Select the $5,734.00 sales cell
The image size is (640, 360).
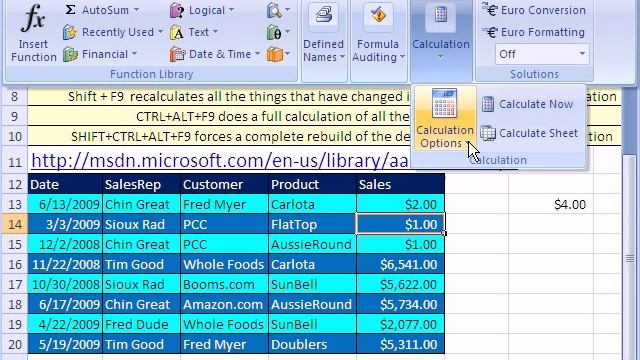(401, 304)
